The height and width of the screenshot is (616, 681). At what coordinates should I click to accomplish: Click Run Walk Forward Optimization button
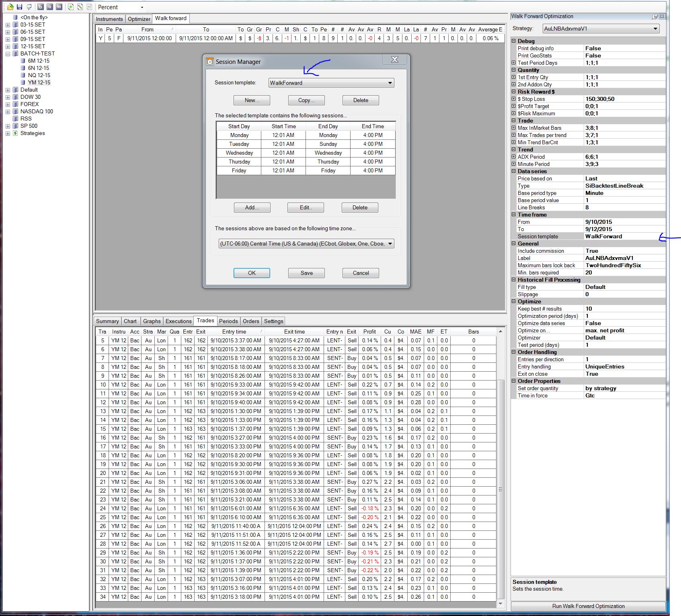(x=588, y=606)
